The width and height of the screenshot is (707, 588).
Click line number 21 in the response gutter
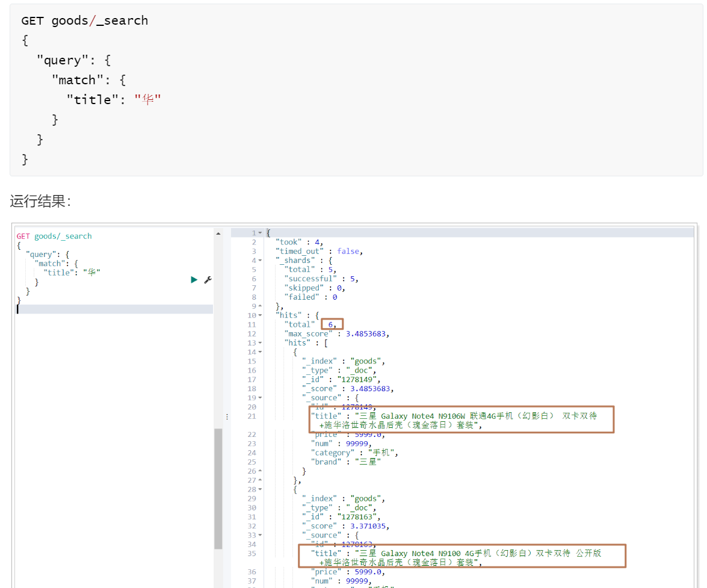tap(252, 416)
